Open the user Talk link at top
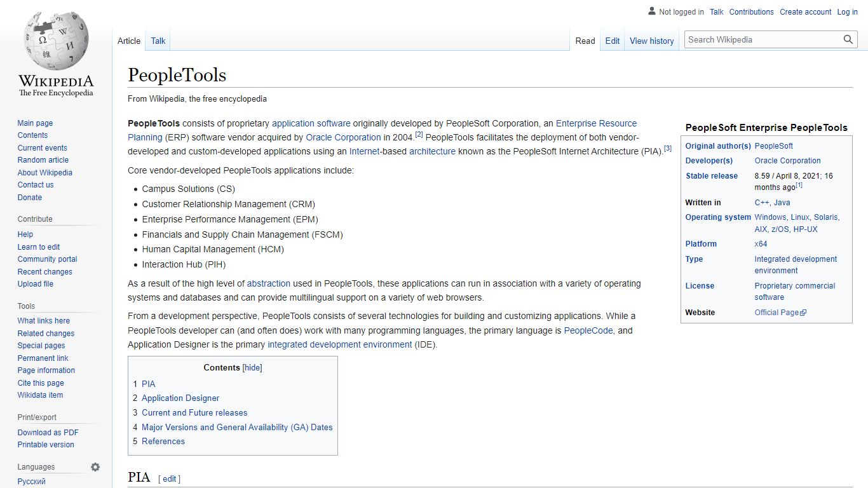The height and width of the screenshot is (488, 868). [x=717, y=12]
